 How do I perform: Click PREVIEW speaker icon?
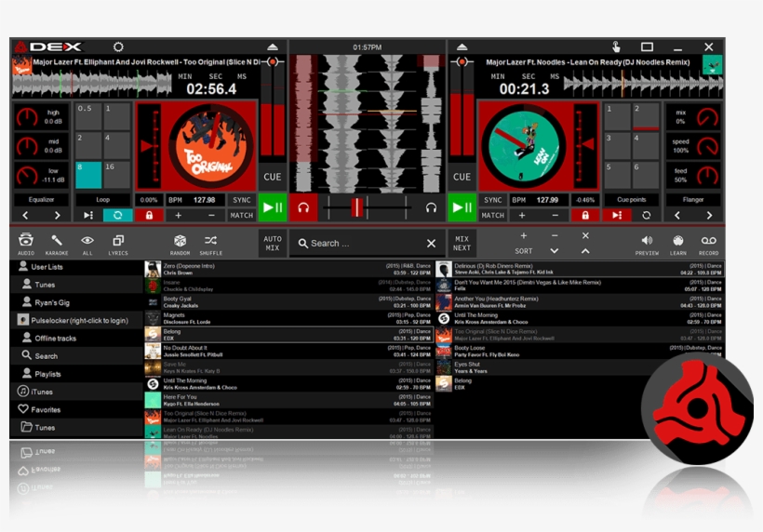click(647, 245)
